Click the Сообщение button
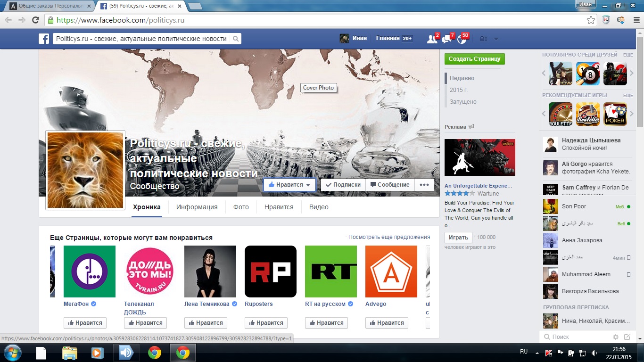Image resolution: width=644 pixels, height=362 pixels. (390, 185)
